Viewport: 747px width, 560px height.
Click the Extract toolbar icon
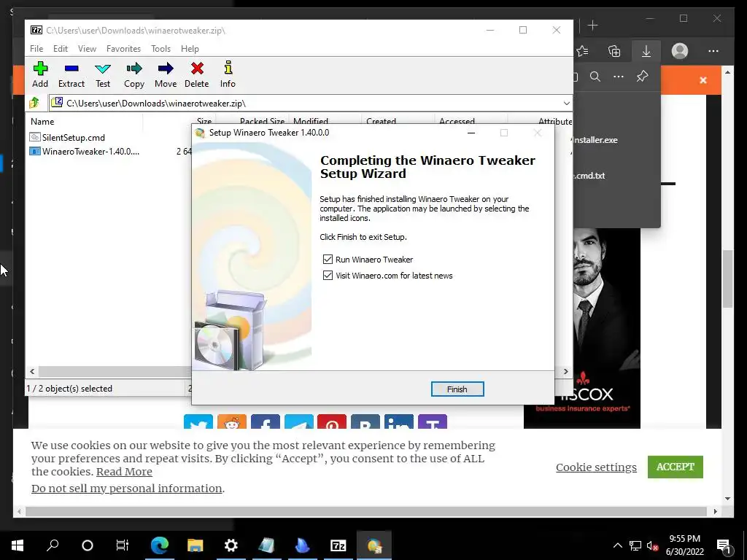[x=71, y=74]
